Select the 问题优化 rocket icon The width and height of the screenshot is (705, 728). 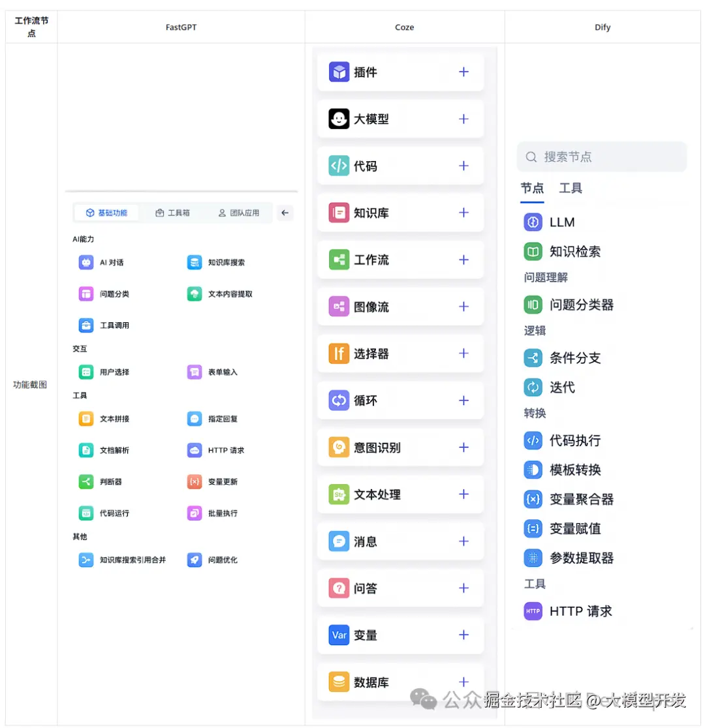tap(195, 560)
